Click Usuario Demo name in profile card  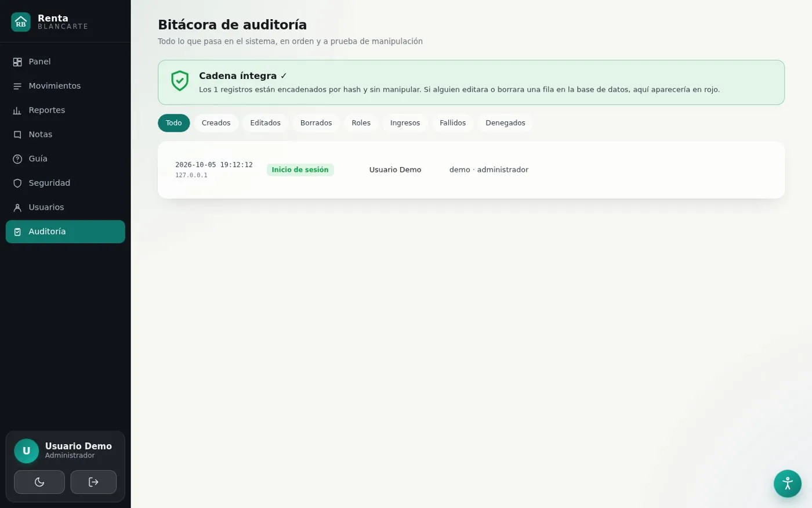pos(78,446)
